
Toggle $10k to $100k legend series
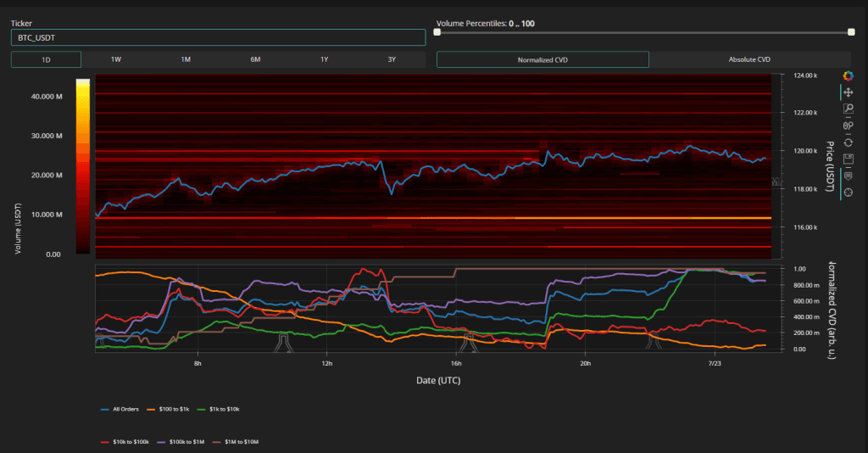tap(125, 442)
